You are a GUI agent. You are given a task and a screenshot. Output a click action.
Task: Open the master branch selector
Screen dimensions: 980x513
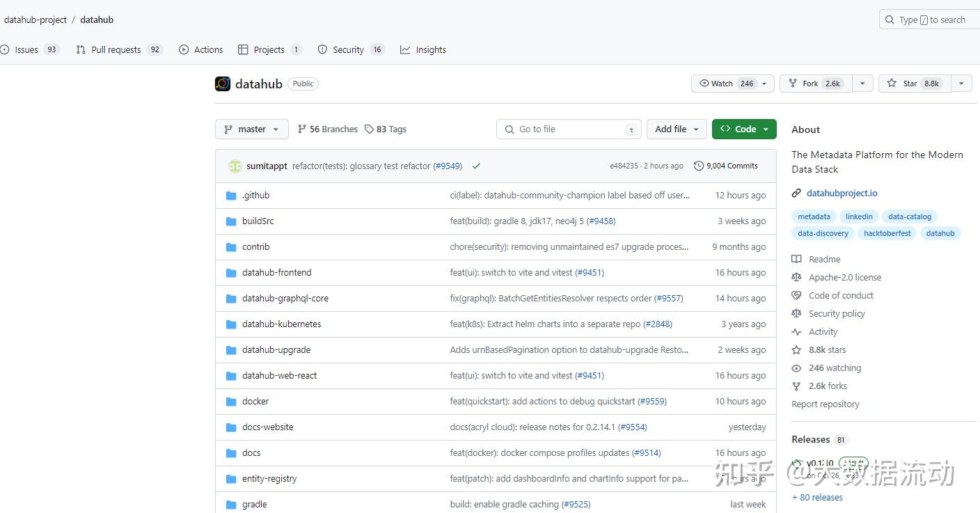252,129
